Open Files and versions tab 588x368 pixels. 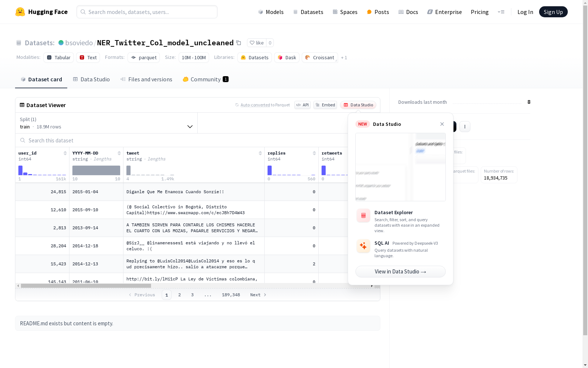tap(146, 79)
